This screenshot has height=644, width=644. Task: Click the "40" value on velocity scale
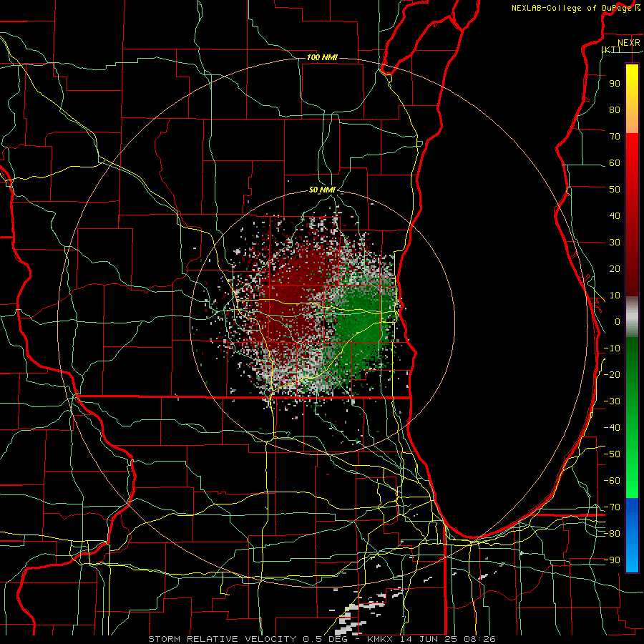pos(615,216)
